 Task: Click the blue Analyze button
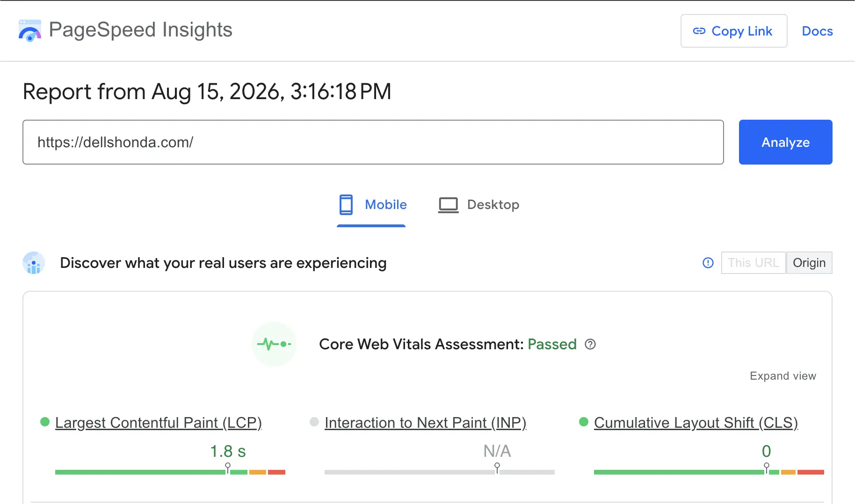coord(786,142)
